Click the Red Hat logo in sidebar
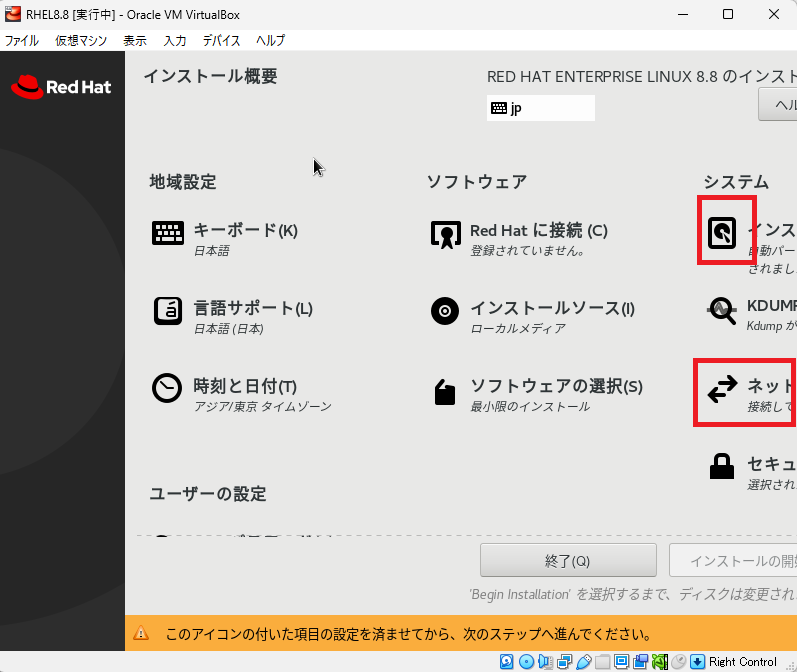The width and height of the screenshot is (797, 672). pos(61,87)
